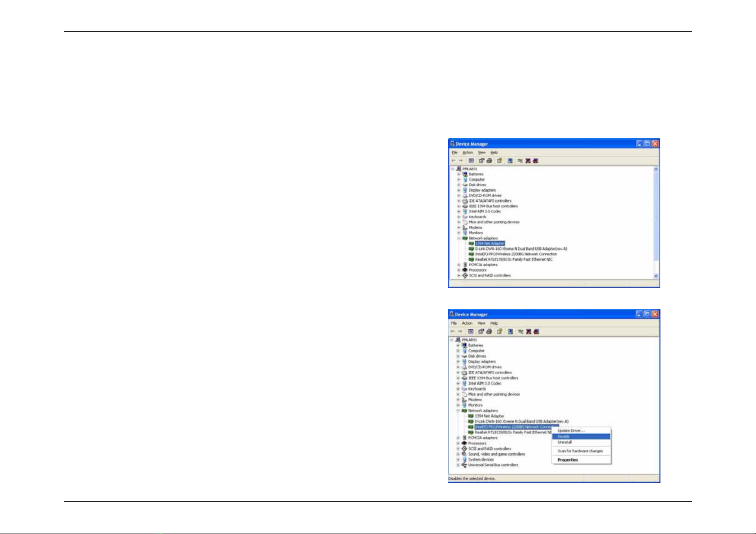Viewport: 756px width, 534px height.
Task: Click the properties toolbar icon in the scrollbar window
Action: pos(481,161)
